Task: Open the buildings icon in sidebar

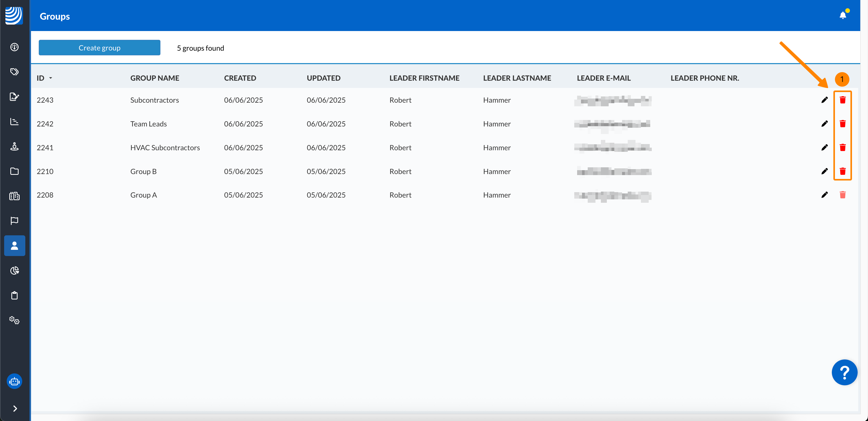Action: pyautogui.click(x=14, y=196)
